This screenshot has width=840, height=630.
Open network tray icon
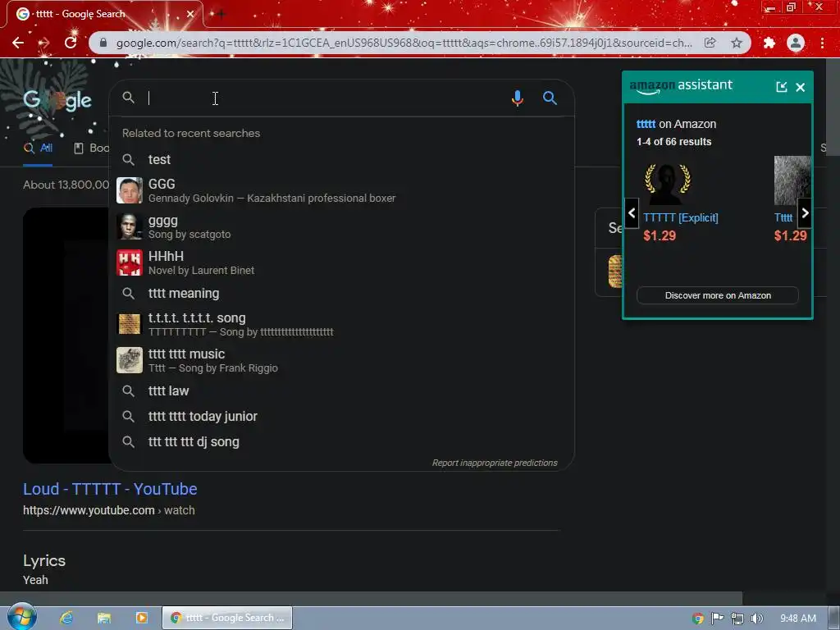[737, 619]
